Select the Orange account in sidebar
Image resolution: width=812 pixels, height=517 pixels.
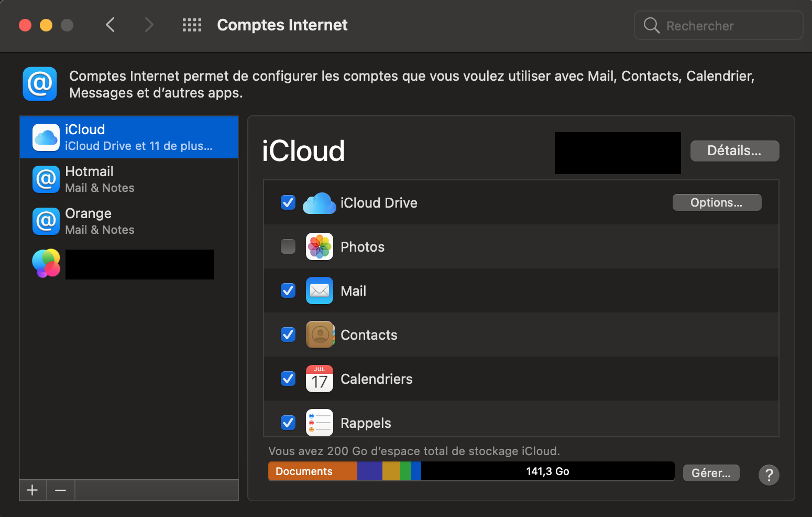(129, 221)
